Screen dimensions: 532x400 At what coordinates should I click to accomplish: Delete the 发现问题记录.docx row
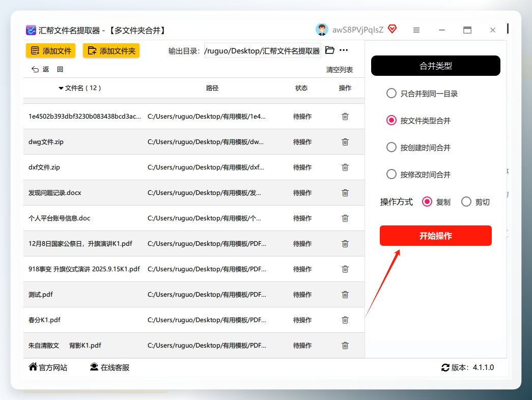345,193
